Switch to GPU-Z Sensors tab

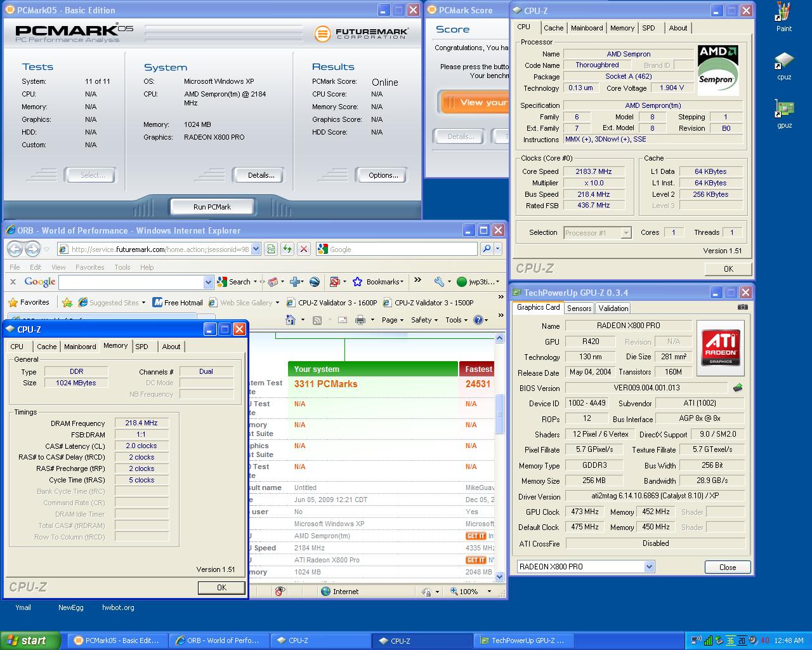tap(579, 308)
